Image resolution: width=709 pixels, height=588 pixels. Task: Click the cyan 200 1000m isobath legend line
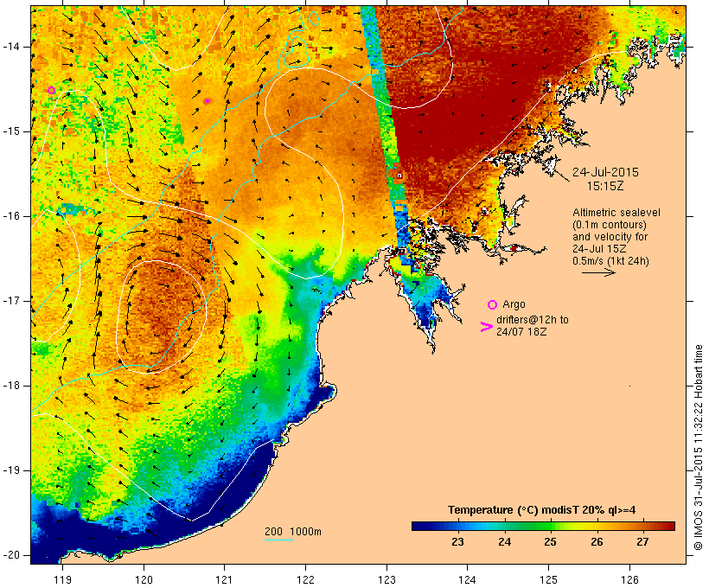tap(279, 540)
